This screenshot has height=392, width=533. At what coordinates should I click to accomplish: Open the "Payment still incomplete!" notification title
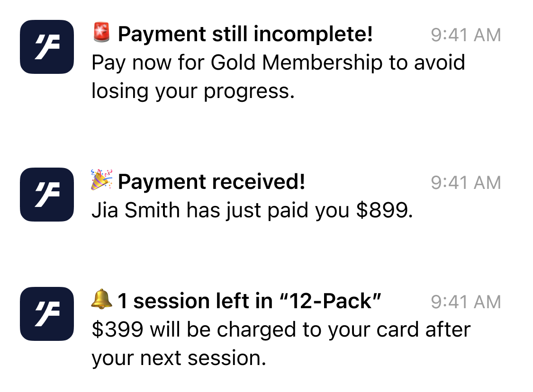pyautogui.click(x=245, y=34)
